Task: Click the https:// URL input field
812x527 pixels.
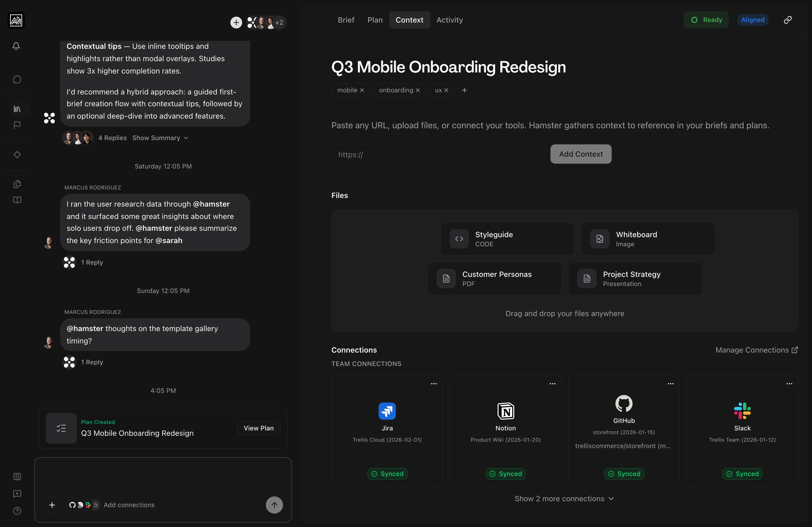Action: (437, 154)
